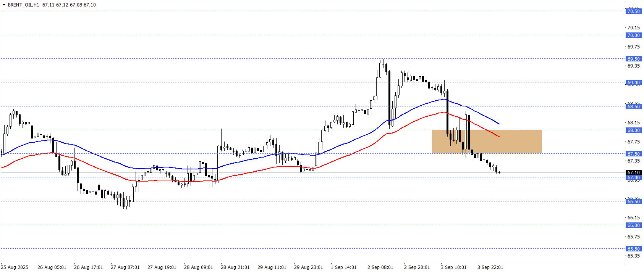644x272 pixels.
Task: Click the 26 Aug 17:01 time label
Action: 89,267
